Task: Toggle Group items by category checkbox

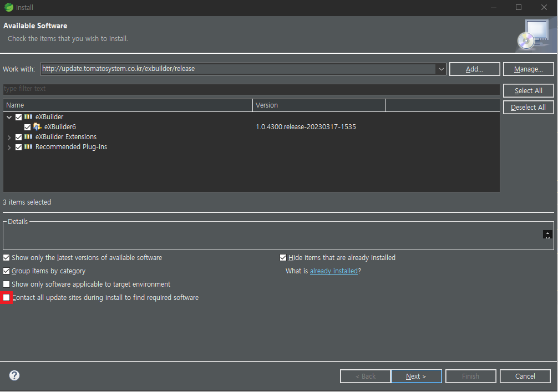Action: pos(7,271)
